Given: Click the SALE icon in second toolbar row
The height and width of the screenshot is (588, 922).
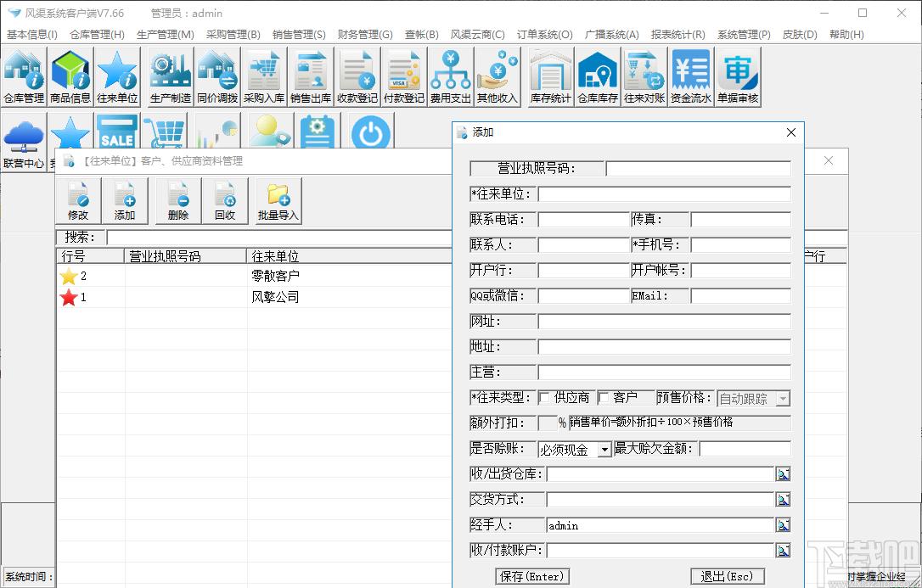Looking at the screenshot, I should click(x=117, y=132).
